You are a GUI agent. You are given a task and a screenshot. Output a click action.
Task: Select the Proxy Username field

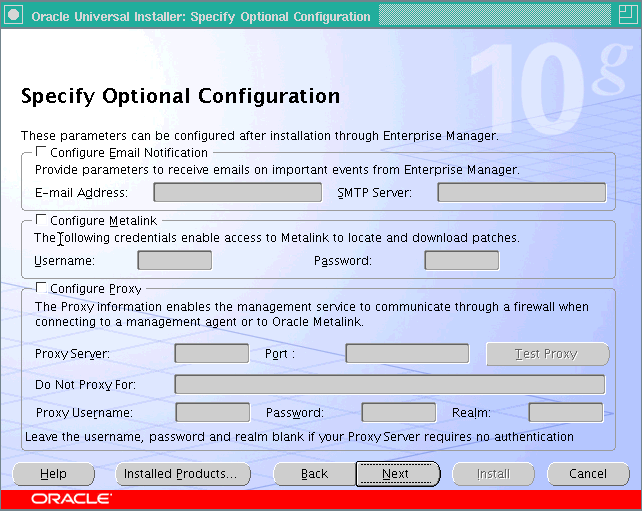pos(212,413)
